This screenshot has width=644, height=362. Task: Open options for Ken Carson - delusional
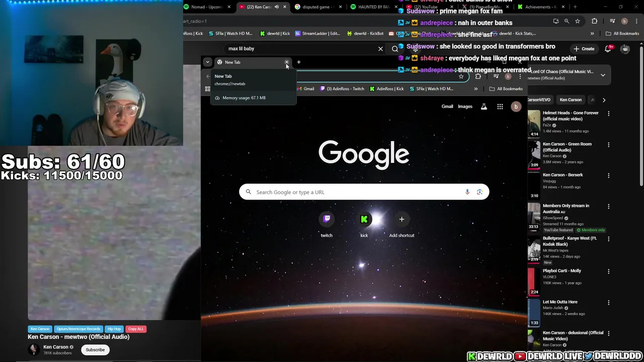click(608, 333)
